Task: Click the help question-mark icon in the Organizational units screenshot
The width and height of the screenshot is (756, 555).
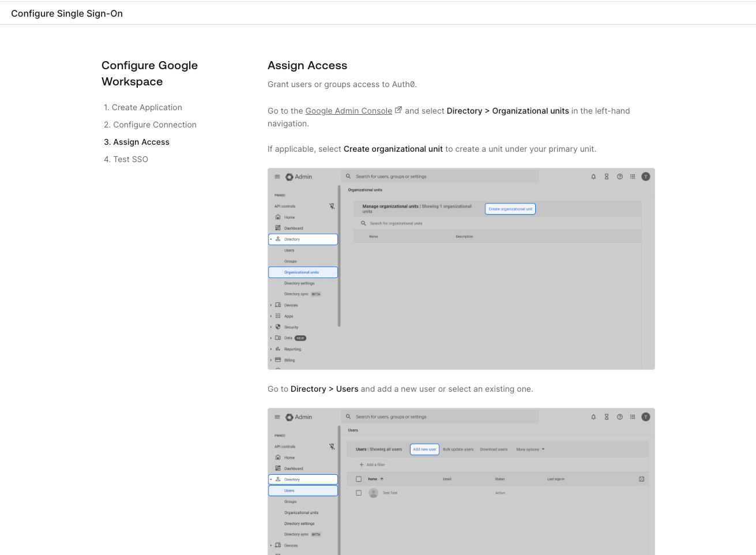Action: [x=620, y=177]
